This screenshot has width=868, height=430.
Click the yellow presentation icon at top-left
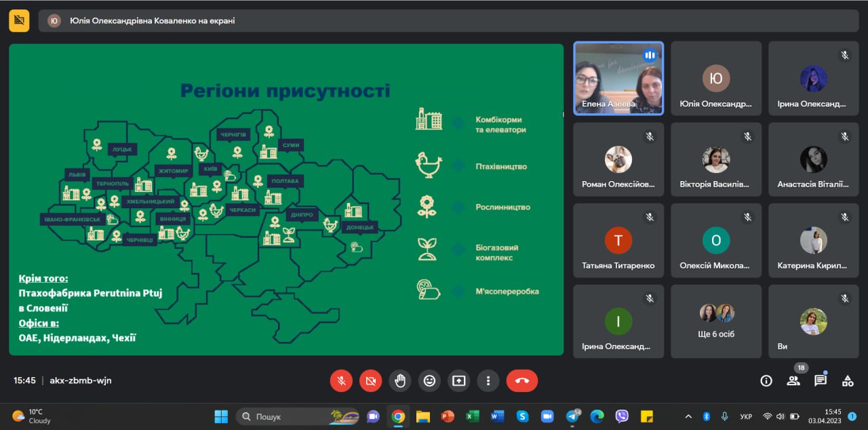tap(19, 21)
